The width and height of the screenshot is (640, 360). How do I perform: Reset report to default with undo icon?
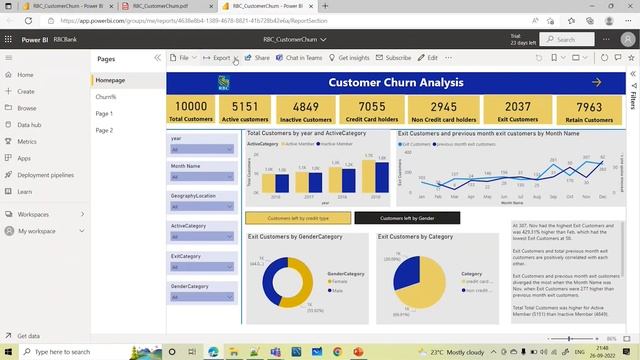539,58
